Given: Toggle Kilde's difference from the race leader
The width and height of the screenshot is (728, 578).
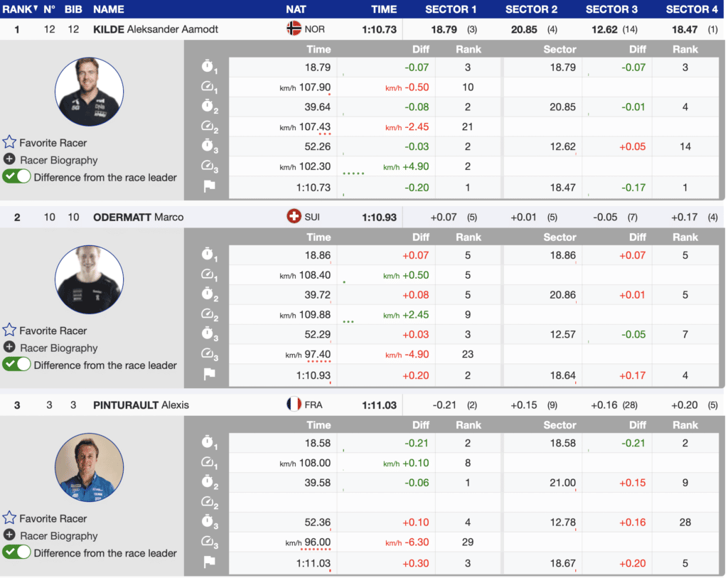Looking at the screenshot, I should click(x=16, y=177).
